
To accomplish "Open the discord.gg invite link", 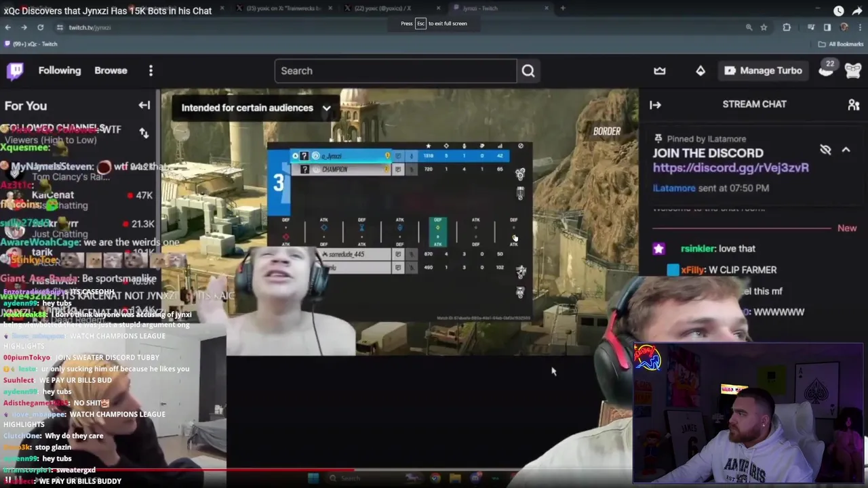I will pos(730,167).
